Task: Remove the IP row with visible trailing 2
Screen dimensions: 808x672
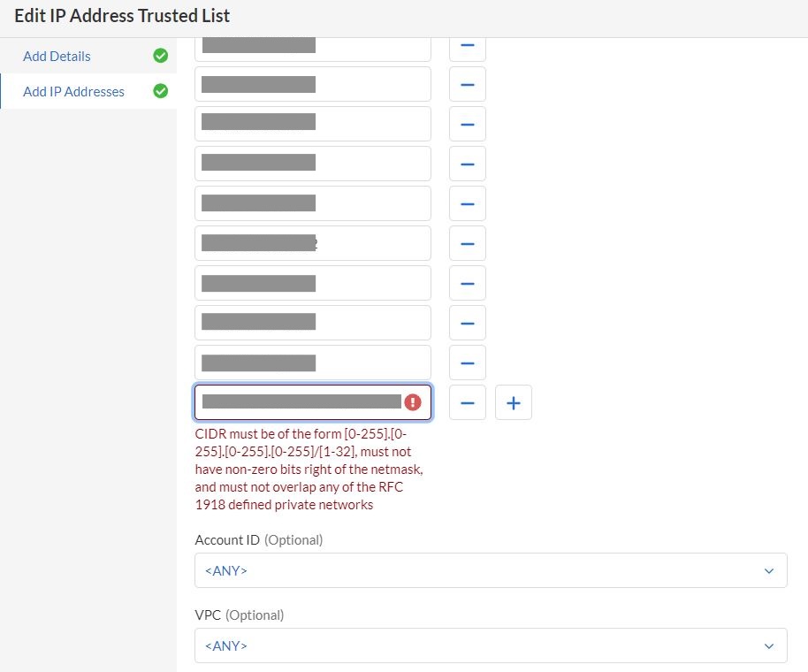Action: [x=468, y=243]
